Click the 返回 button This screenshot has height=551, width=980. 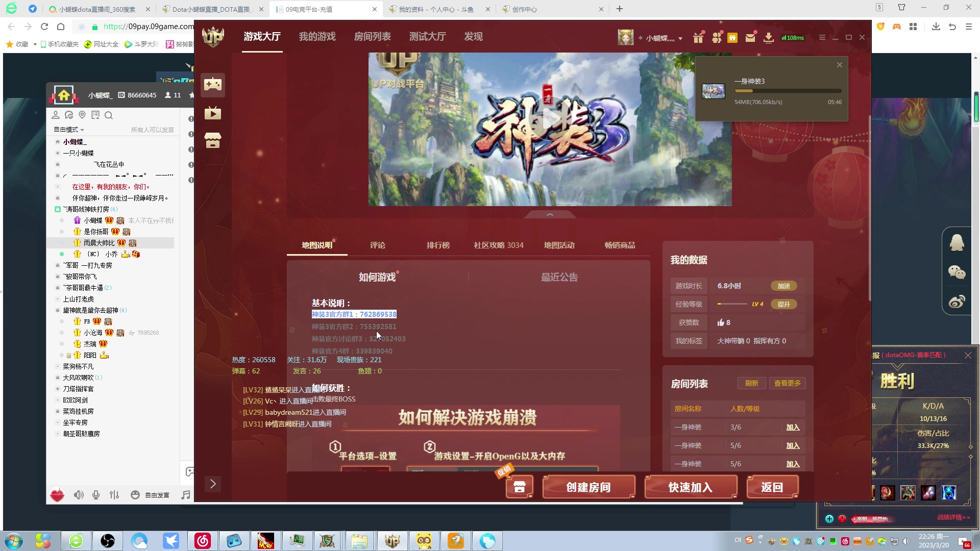pos(772,487)
